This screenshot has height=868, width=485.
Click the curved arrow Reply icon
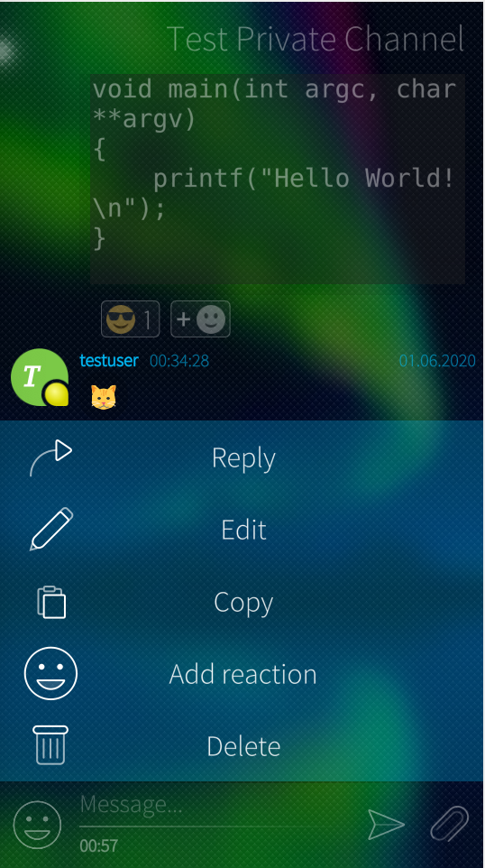(x=50, y=457)
